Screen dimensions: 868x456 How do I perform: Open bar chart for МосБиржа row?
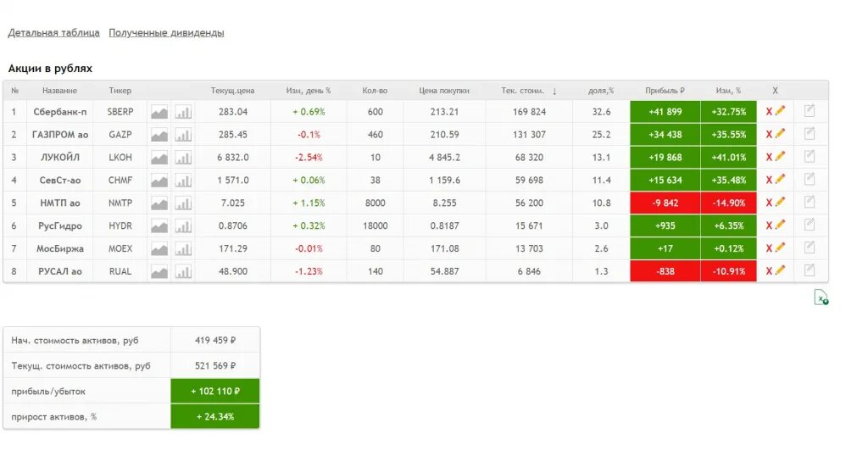click(x=183, y=249)
